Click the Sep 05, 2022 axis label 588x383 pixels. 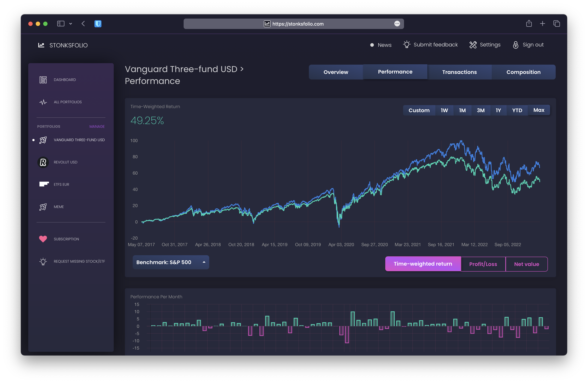tap(508, 244)
